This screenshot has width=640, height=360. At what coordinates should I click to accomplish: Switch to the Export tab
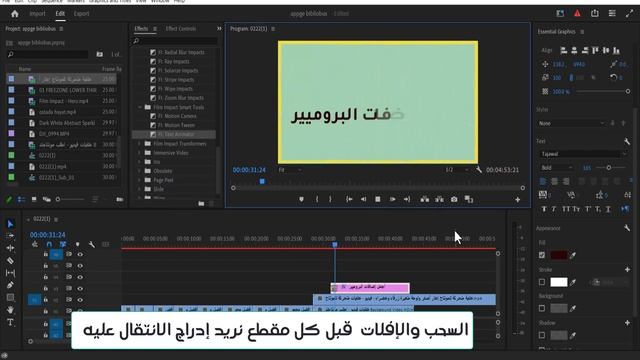(x=81, y=13)
